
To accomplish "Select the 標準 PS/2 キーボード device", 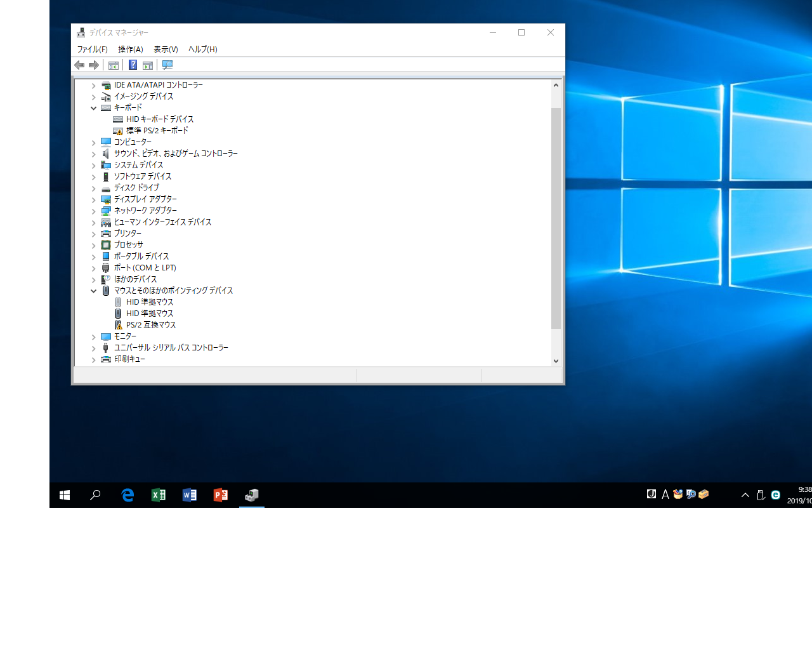I will coord(157,131).
